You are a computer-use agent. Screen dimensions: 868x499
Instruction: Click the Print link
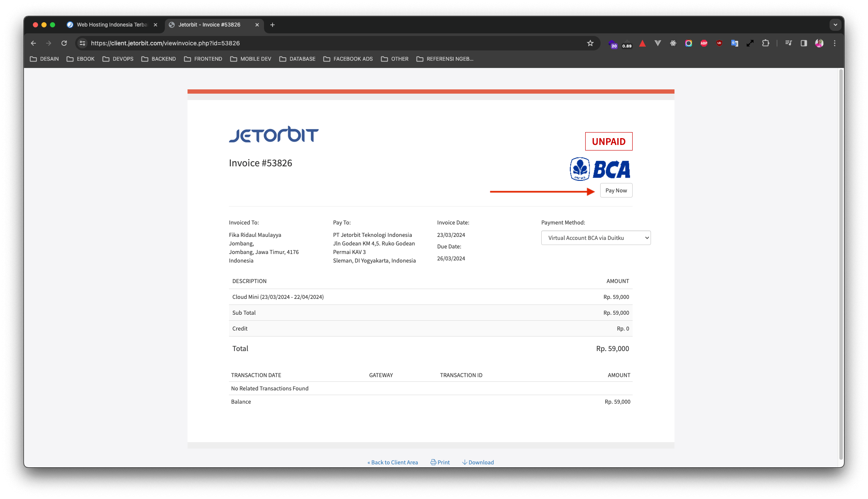440,462
